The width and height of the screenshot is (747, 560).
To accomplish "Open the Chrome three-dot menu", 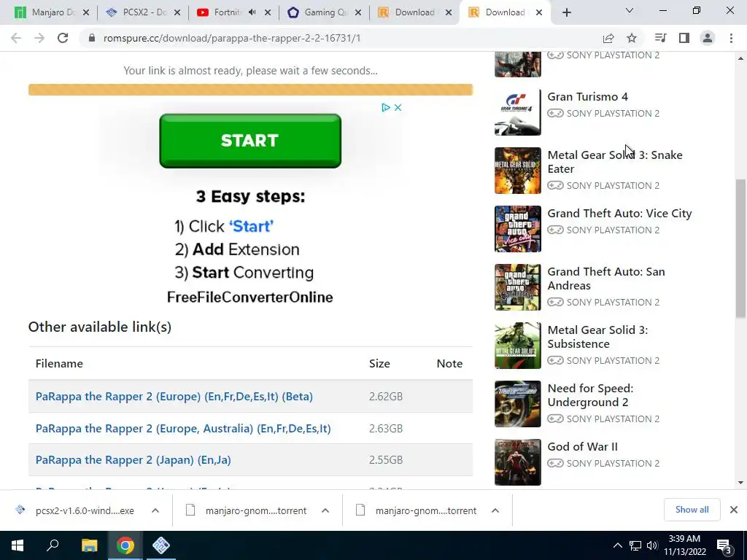I will click(x=731, y=38).
